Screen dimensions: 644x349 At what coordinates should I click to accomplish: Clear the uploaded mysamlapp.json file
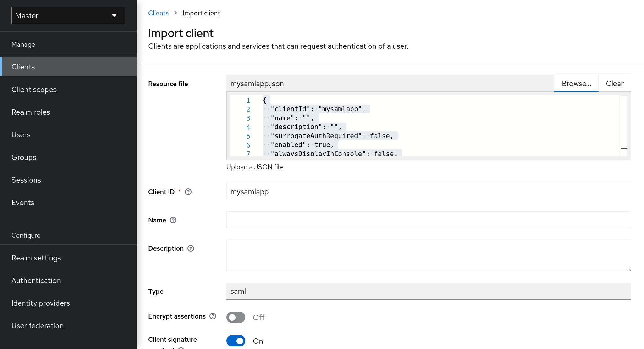(614, 83)
